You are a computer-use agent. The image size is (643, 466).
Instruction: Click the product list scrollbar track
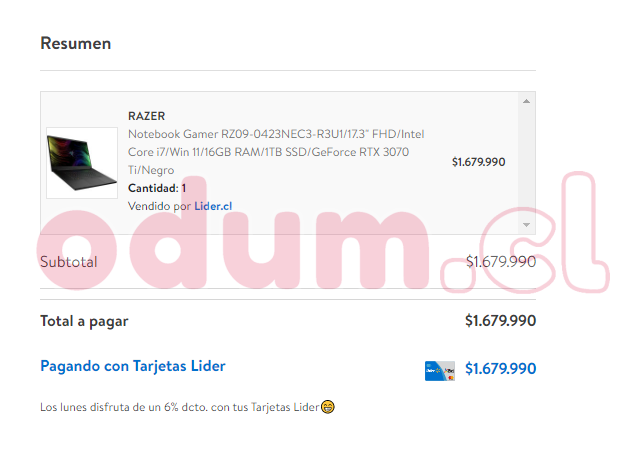(527, 163)
